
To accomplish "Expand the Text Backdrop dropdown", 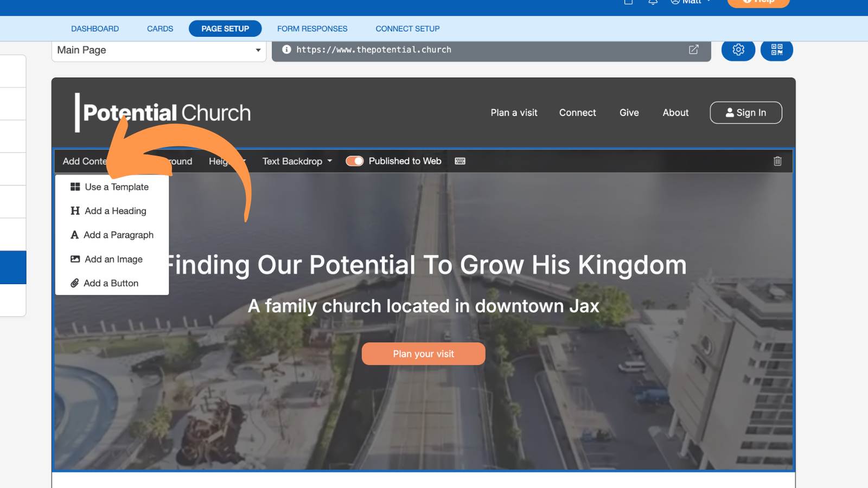I will tap(297, 161).
